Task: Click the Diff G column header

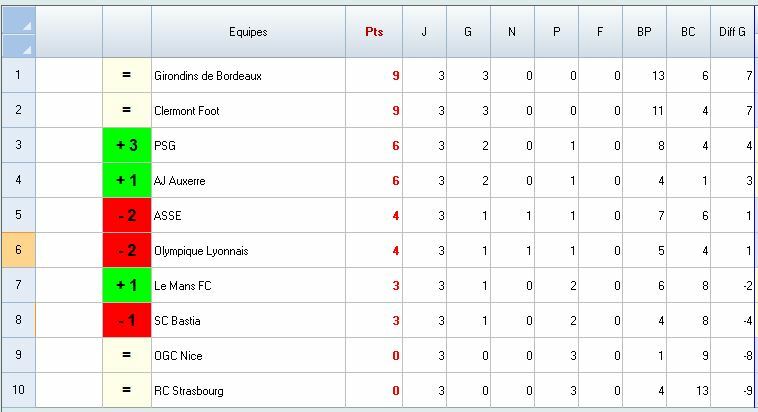Action: click(732, 32)
